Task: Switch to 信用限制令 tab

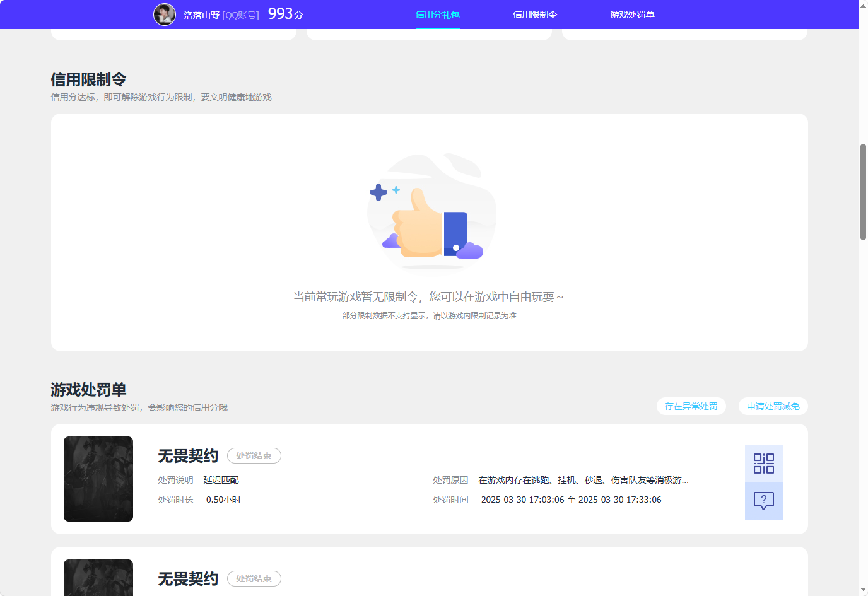Action: point(535,15)
